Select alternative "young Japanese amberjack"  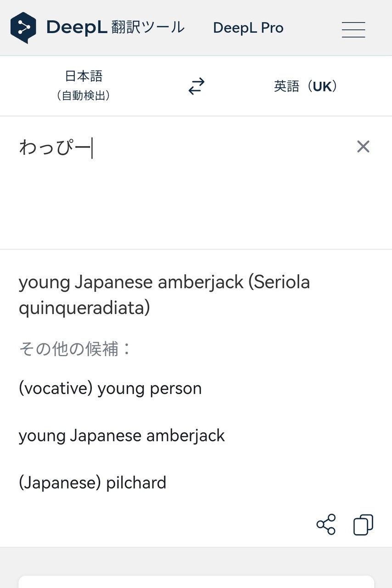point(122,435)
